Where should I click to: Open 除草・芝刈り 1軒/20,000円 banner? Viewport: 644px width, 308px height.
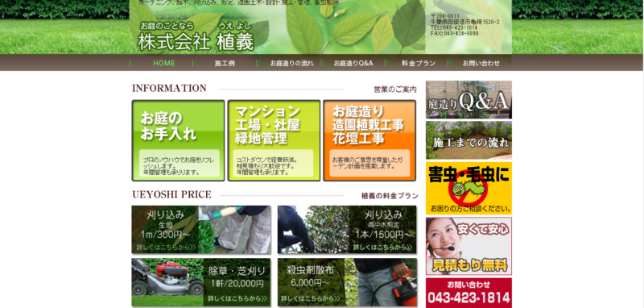(x=201, y=282)
